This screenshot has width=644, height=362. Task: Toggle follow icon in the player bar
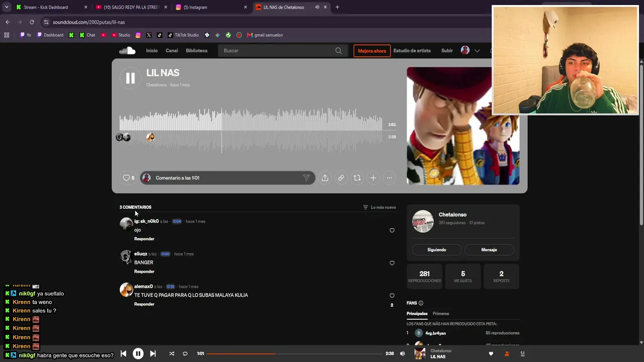507,353
